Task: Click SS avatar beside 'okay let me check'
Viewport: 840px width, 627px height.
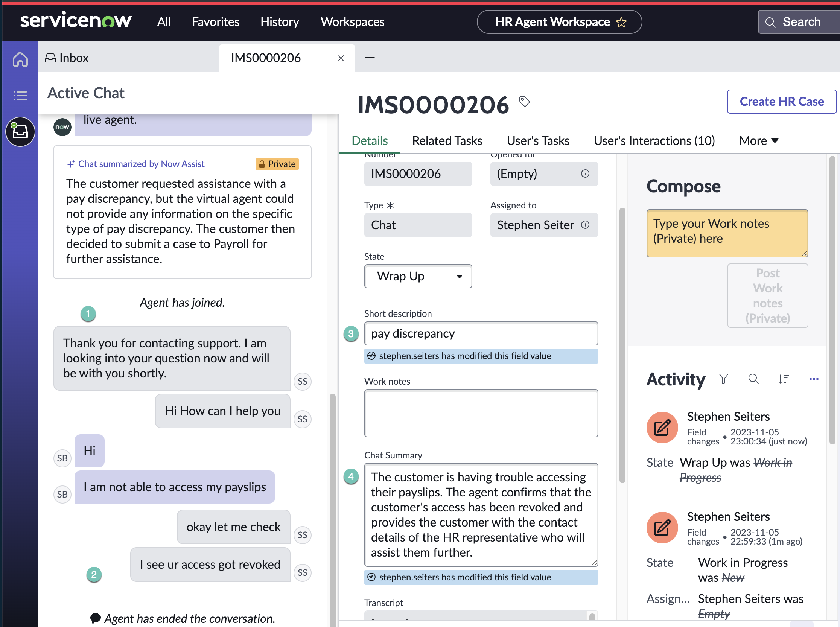Action: 302,535
